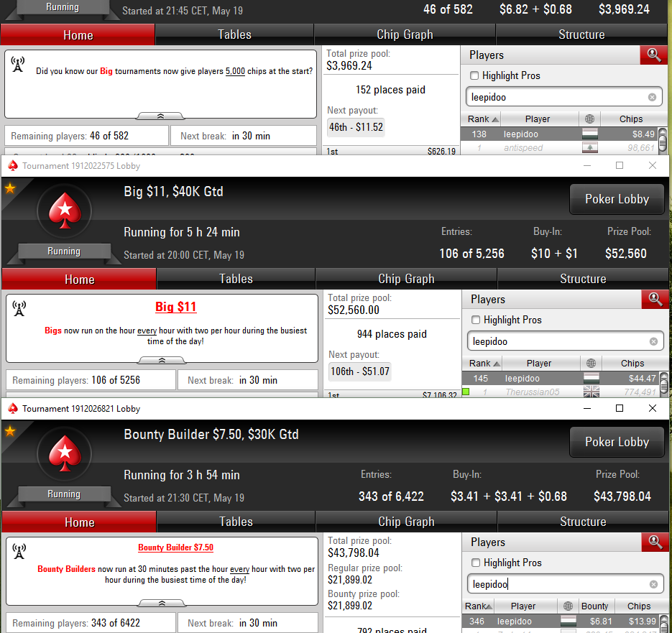Toggle favorite star on Bounty Builder tournament
Viewport: 672px width, 633px height.
pyautogui.click(x=10, y=431)
